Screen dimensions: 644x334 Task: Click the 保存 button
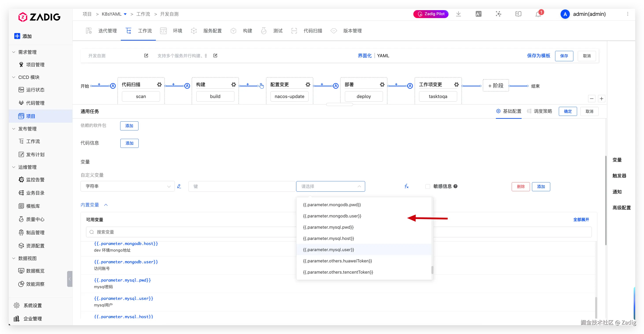tap(564, 56)
